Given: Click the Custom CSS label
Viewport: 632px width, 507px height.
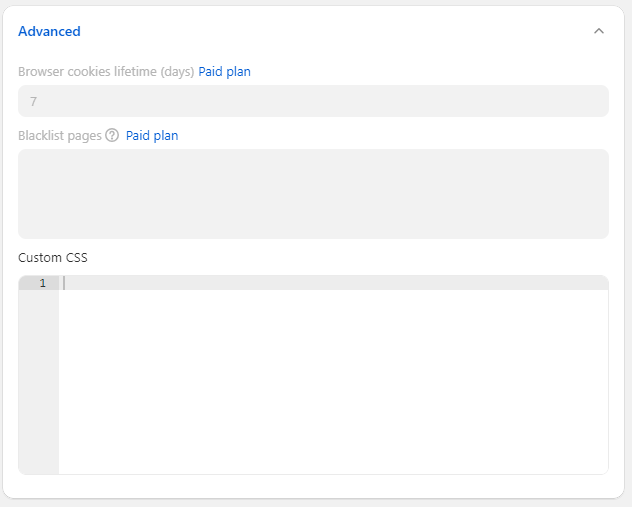Looking at the screenshot, I should coord(53,257).
